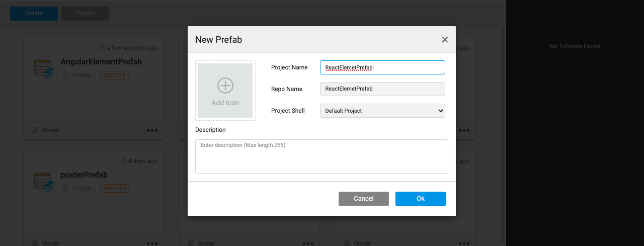
Task: Click the AngularElementPrefab project icon
Action: point(43,69)
